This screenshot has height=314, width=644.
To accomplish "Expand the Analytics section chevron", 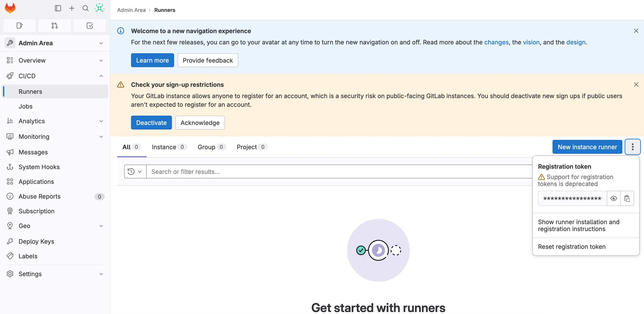I will (x=101, y=121).
